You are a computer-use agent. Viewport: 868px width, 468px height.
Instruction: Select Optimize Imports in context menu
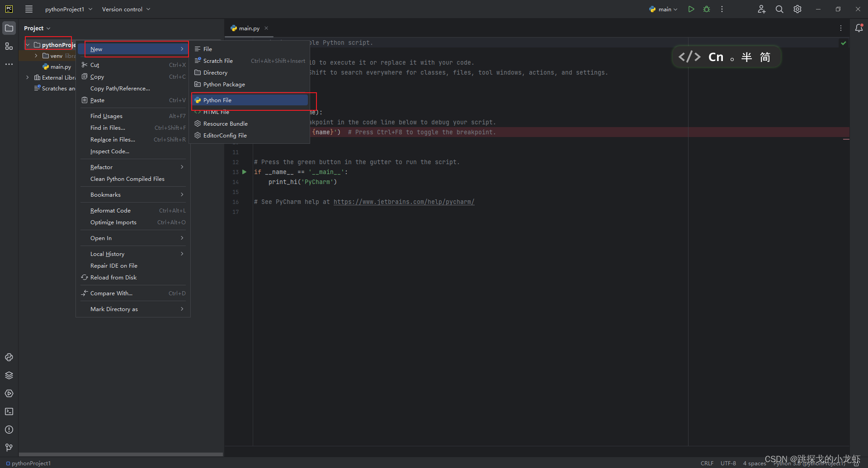(133, 222)
